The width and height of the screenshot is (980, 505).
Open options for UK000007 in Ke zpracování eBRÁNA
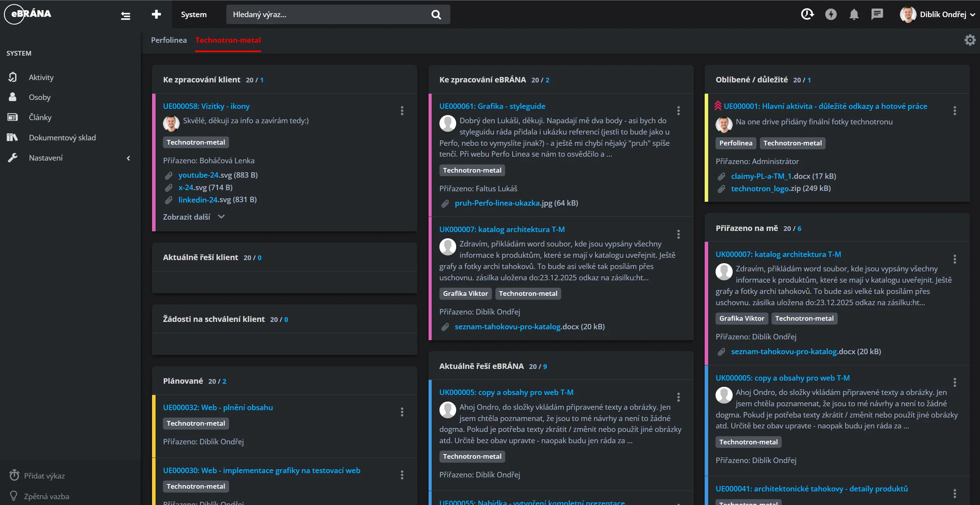679,234
